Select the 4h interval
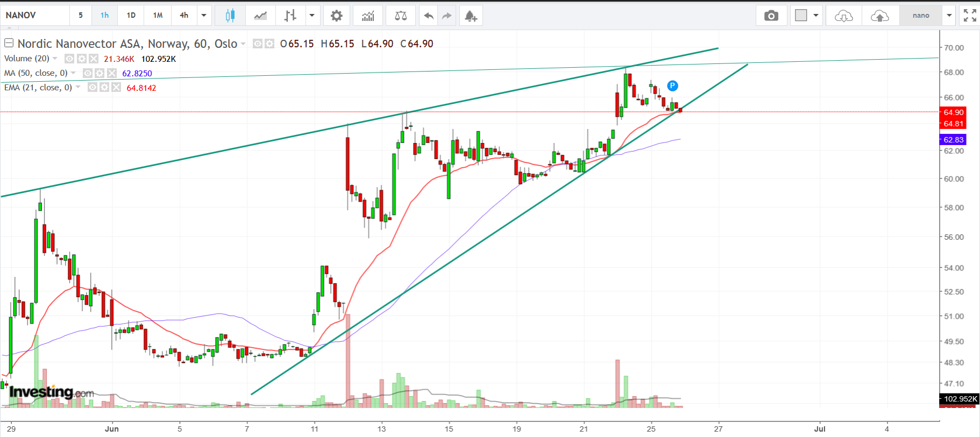 (184, 16)
